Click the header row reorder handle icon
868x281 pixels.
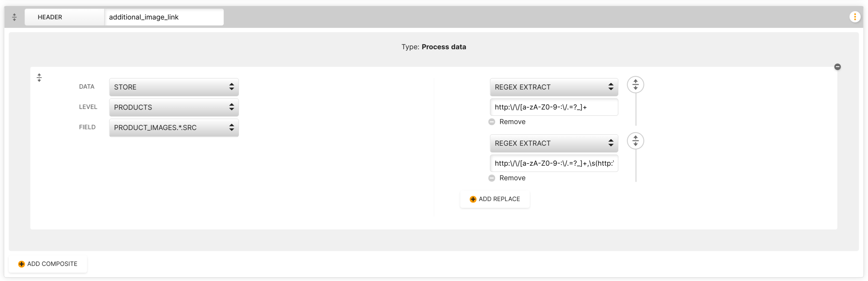(x=14, y=17)
